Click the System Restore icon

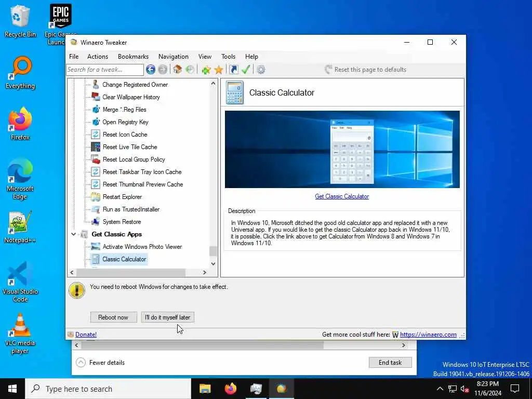96,222
